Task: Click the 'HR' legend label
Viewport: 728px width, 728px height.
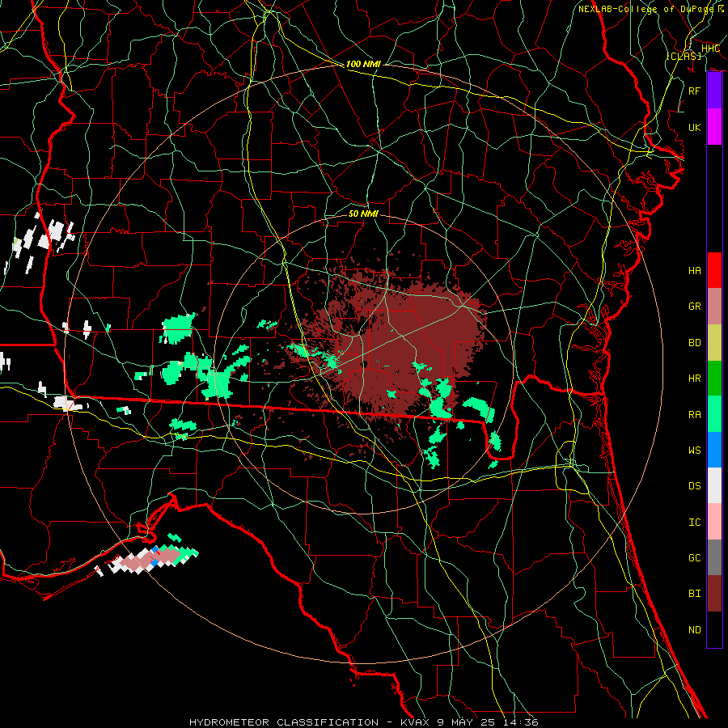Action: coord(695,379)
